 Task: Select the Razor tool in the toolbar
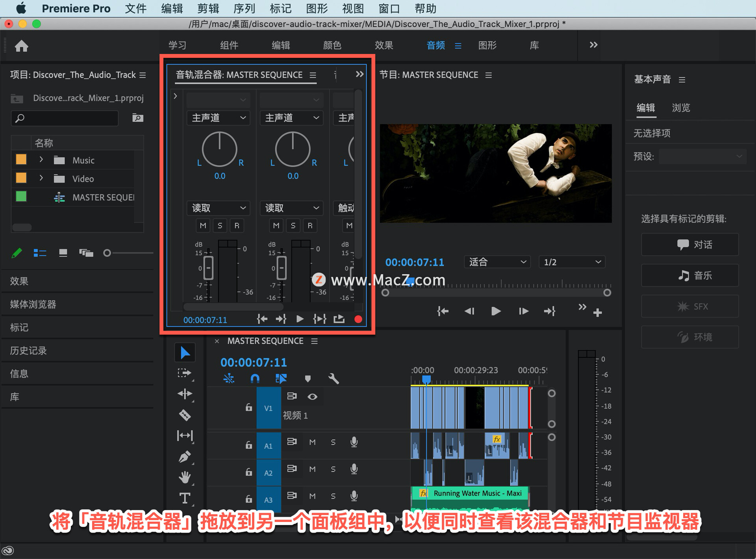185,415
